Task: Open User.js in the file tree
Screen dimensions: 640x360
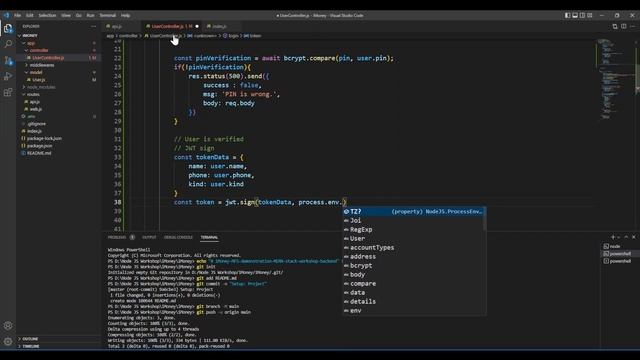Action: 39,80
